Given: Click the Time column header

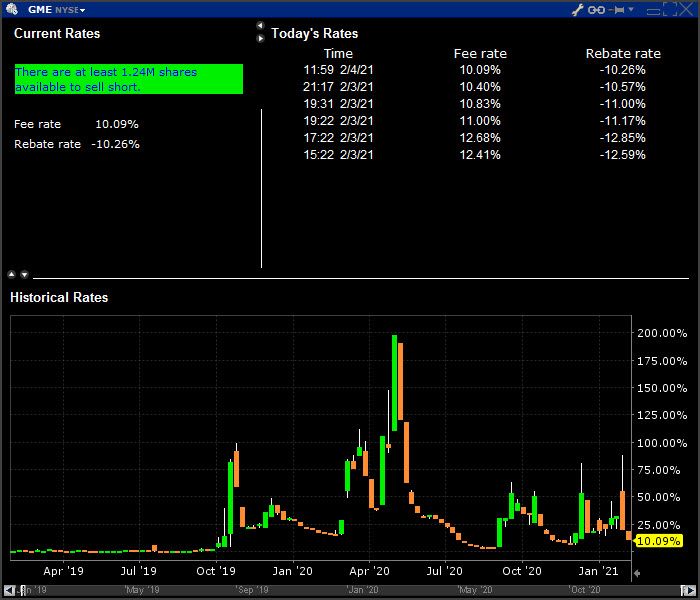Looking at the screenshot, I should 338,54.
